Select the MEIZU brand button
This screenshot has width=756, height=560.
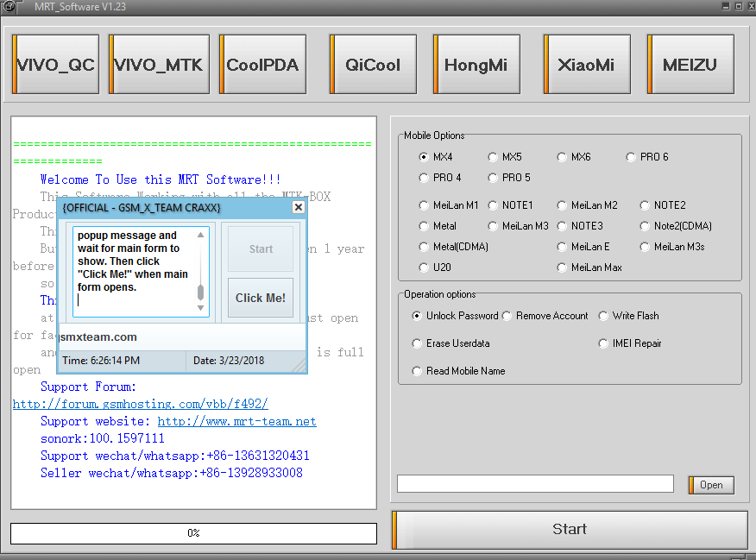click(690, 64)
